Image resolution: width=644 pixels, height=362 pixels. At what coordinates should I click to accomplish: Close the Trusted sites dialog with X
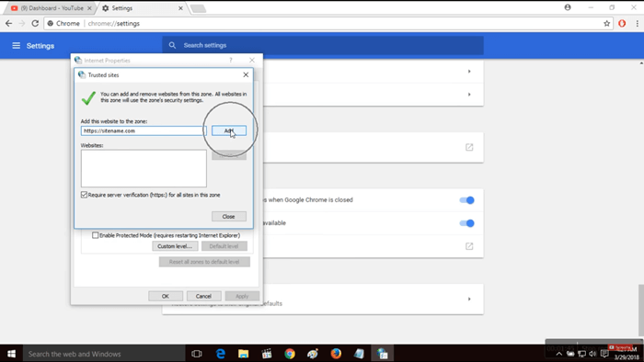(246, 74)
